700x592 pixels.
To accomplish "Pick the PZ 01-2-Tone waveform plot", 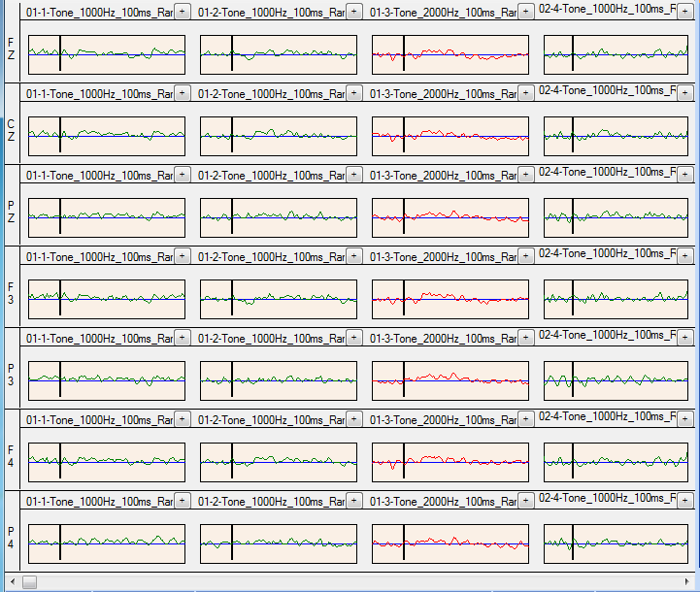I will coord(279,217).
